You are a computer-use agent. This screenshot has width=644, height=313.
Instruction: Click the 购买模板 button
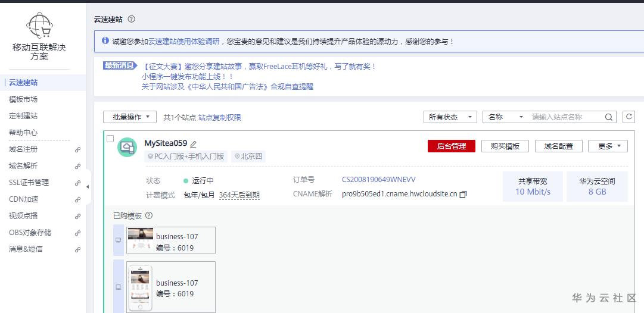click(x=505, y=146)
